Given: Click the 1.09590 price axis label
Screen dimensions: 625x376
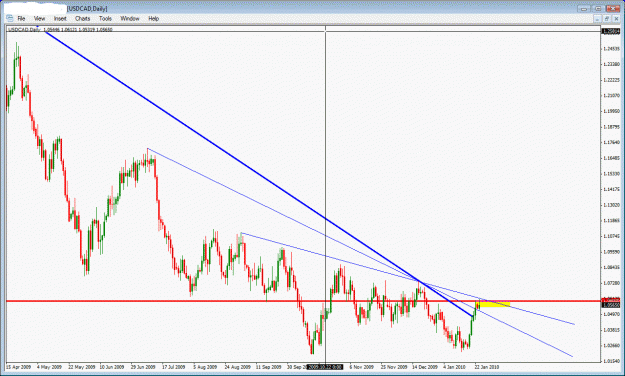Looking at the screenshot, I should point(611,252).
